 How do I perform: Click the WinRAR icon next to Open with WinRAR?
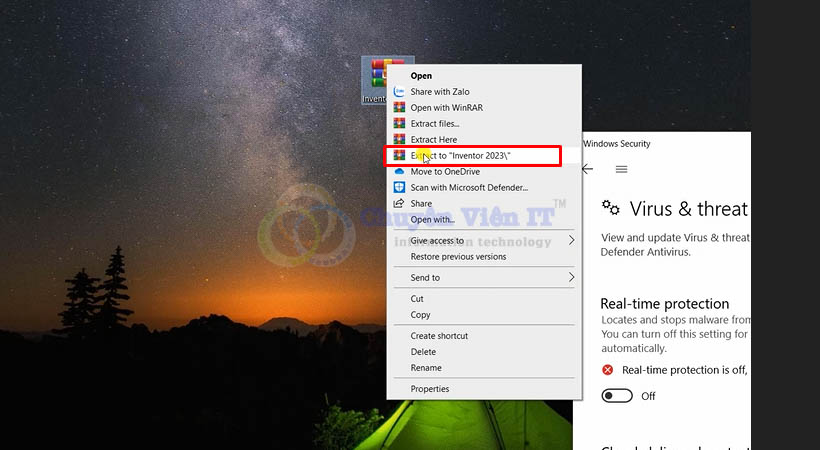399,108
